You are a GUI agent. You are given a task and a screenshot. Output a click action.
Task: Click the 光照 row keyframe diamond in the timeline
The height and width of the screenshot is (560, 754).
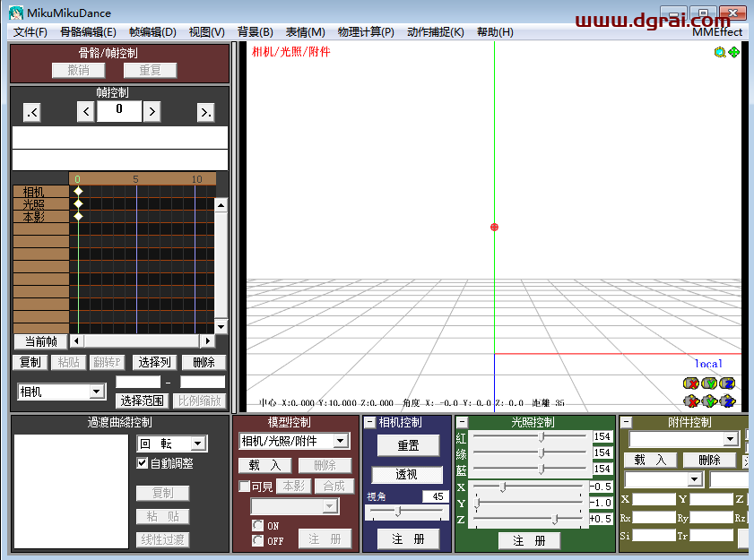[x=78, y=203]
